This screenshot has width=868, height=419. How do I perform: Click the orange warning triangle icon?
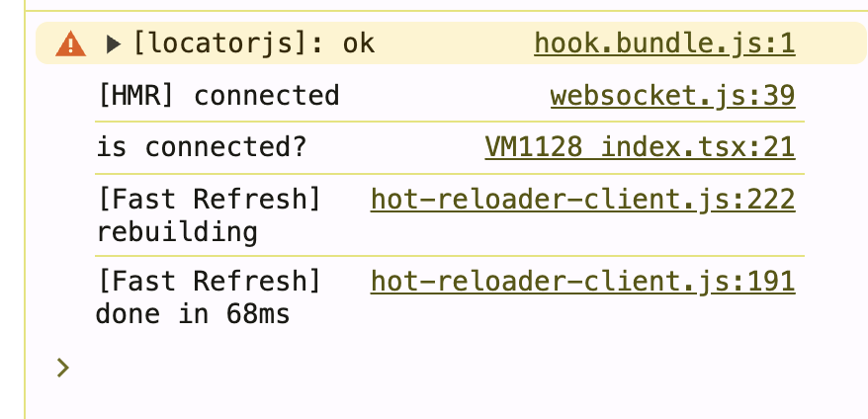tap(70, 43)
